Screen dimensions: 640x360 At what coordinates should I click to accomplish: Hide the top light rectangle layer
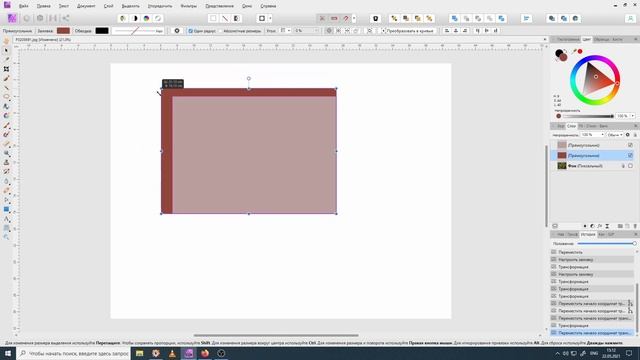(x=630, y=145)
